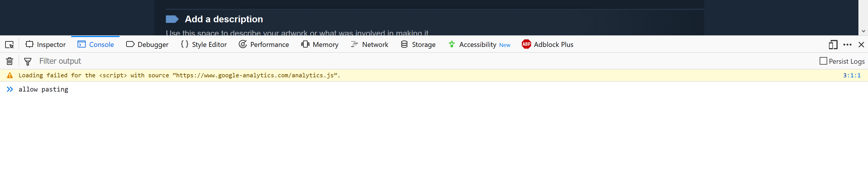Click the filter funnel icon

pyautogui.click(x=27, y=61)
